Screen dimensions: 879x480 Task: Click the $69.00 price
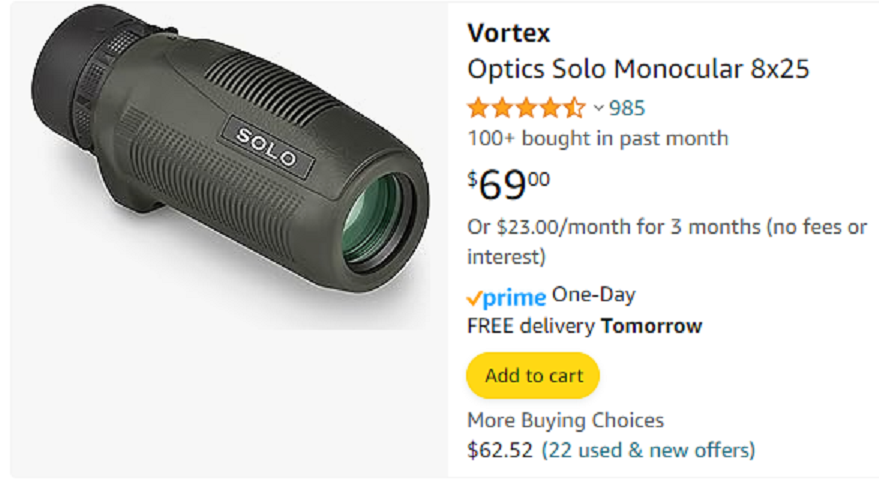click(x=508, y=184)
